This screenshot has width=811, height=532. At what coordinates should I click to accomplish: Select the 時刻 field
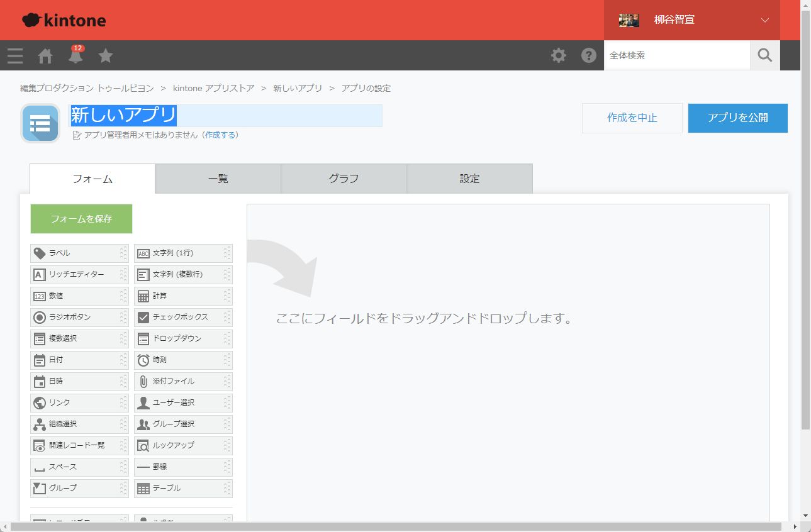(x=183, y=360)
